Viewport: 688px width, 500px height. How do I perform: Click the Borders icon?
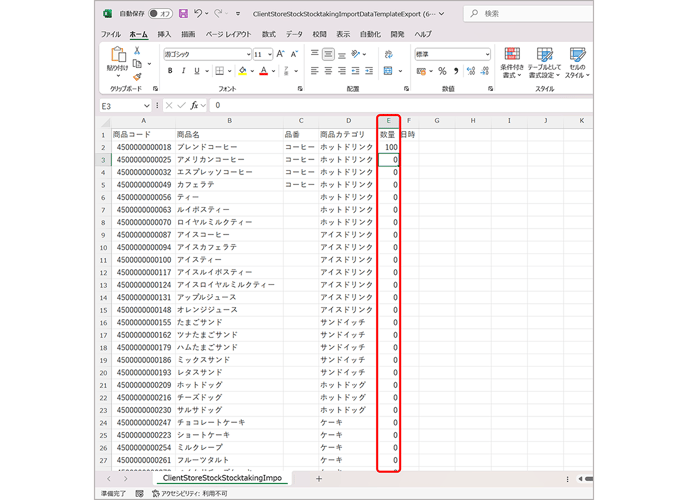(x=220, y=71)
